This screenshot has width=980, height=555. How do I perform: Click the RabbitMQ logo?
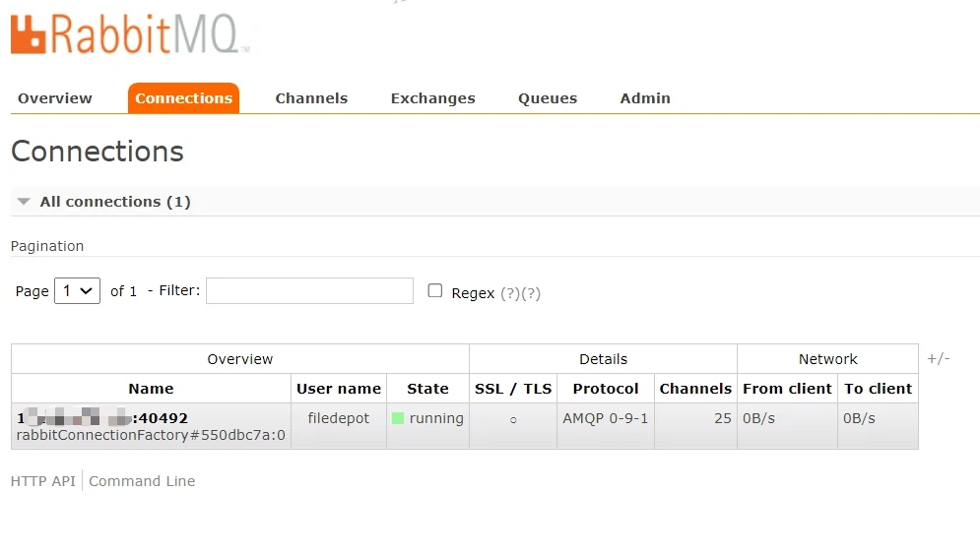tap(128, 33)
